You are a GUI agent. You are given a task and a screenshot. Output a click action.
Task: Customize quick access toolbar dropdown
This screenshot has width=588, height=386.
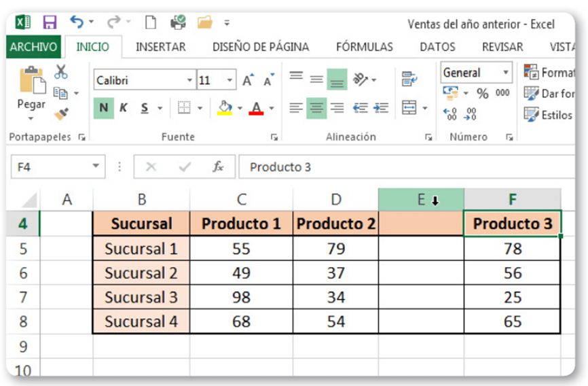(x=227, y=23)
